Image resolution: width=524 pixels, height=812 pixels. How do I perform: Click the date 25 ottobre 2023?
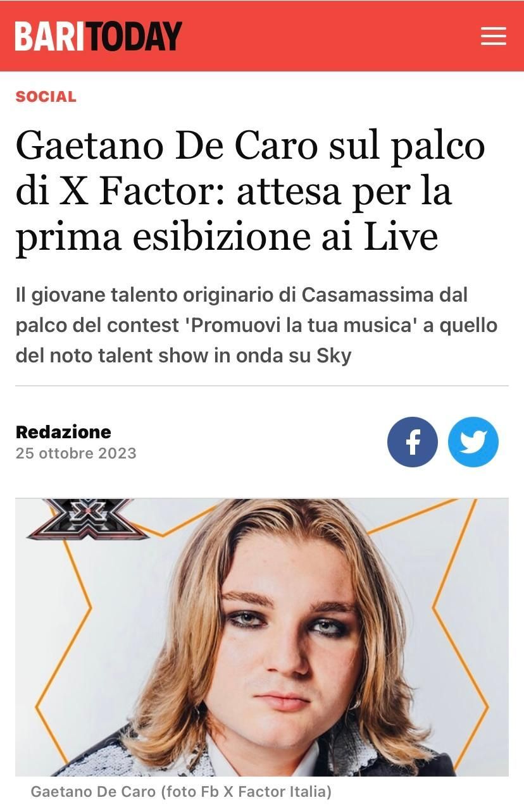coord(76,453)
